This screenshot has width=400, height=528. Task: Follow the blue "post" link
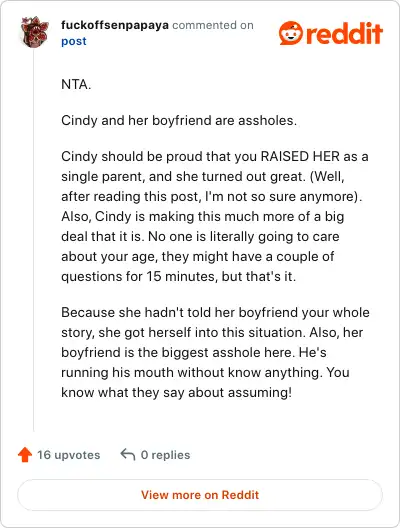tap(74, 41)
